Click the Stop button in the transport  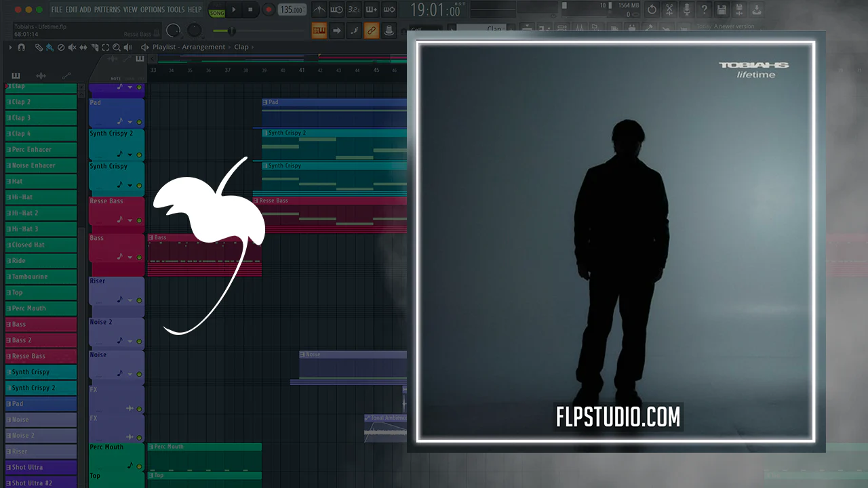250,10
